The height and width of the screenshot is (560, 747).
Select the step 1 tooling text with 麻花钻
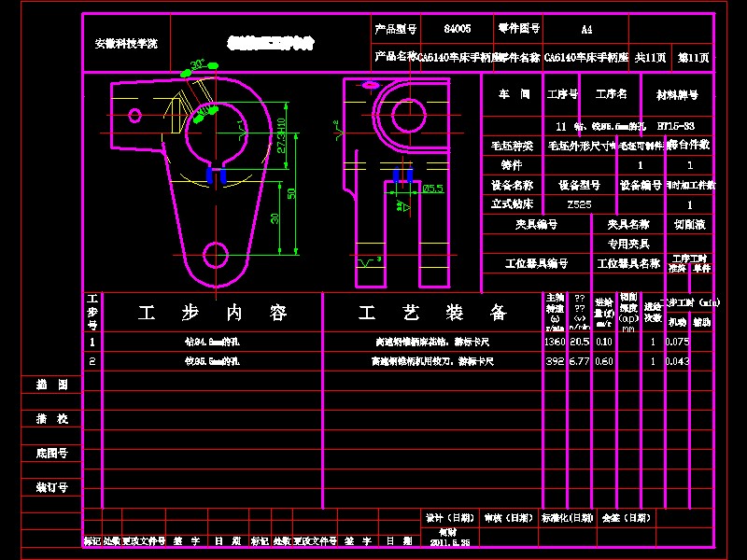432,342
